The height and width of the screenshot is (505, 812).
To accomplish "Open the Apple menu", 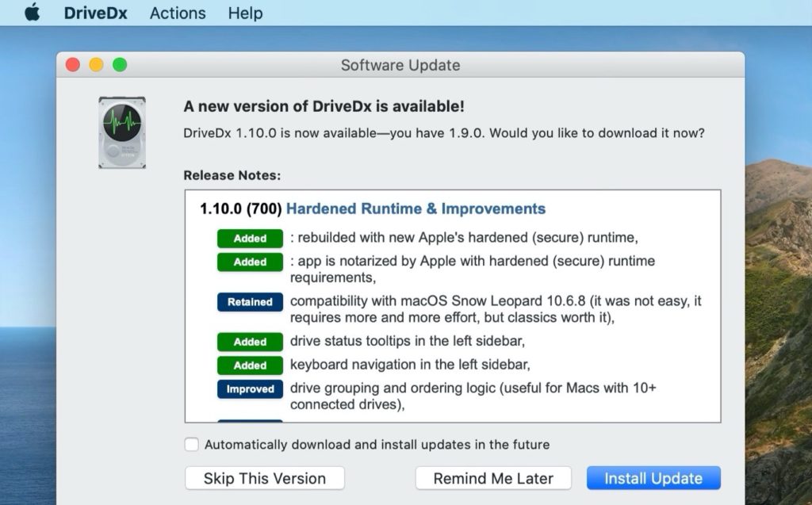I will click(32, 13).
